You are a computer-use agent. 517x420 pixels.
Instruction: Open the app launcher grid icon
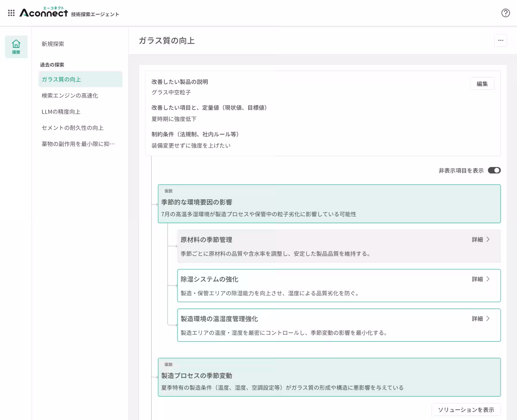pyautogui.click(x=11, y=13)
